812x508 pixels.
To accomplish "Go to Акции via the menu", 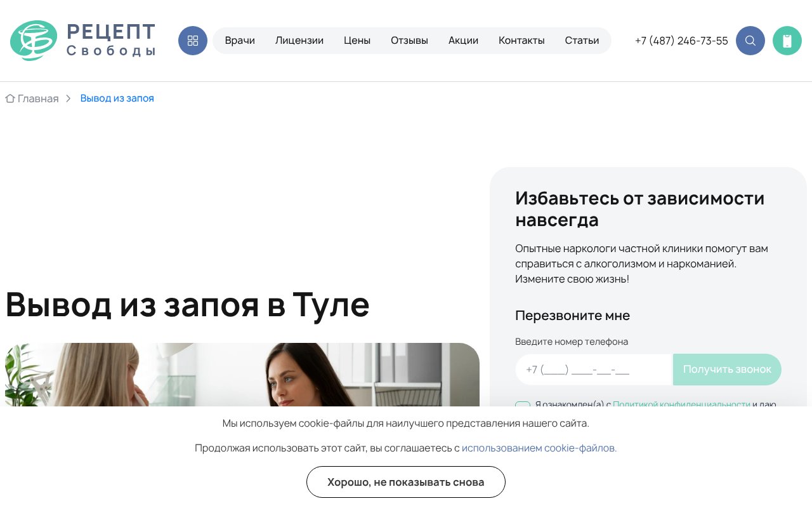I will [463, 40].
